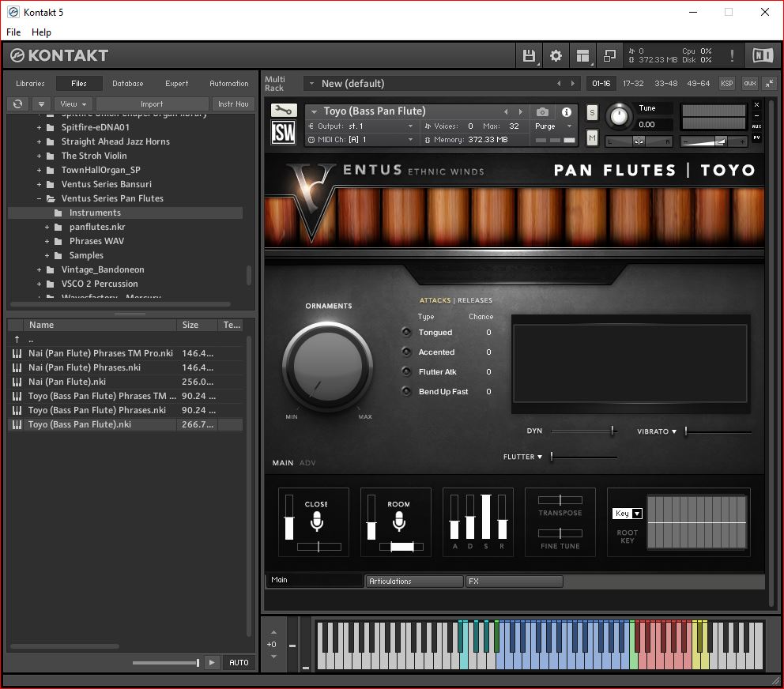The height and width of the screenshot is (689, 784).
Task: Toggle the Accented attack button
Action: 406,352
